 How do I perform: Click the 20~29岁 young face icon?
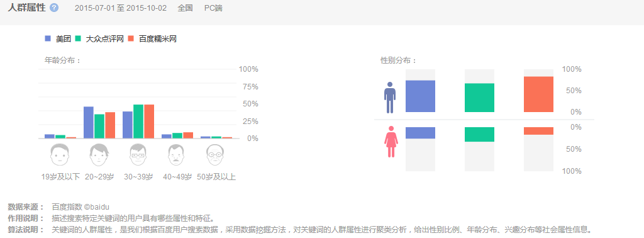tap(99, 155)
